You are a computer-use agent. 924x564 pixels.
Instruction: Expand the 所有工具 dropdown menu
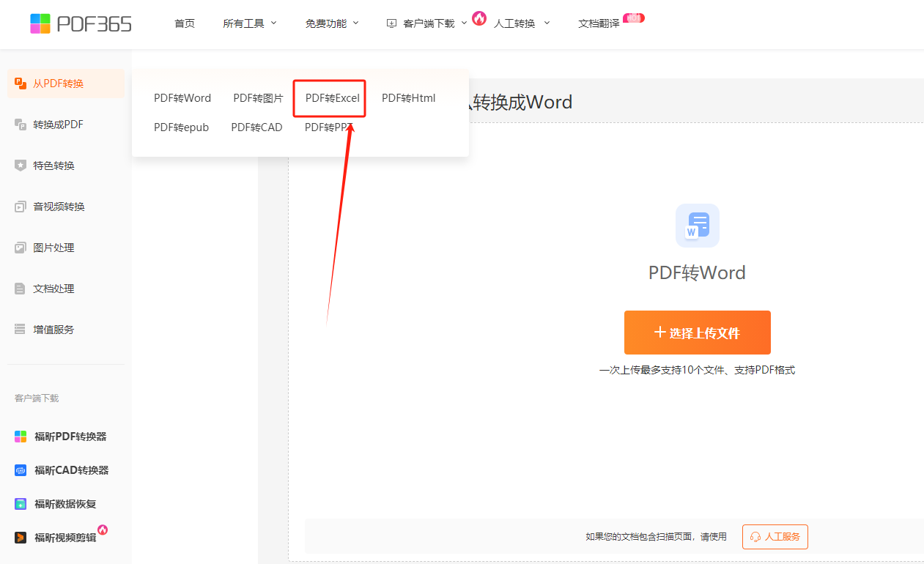click(x=250, y=23)
